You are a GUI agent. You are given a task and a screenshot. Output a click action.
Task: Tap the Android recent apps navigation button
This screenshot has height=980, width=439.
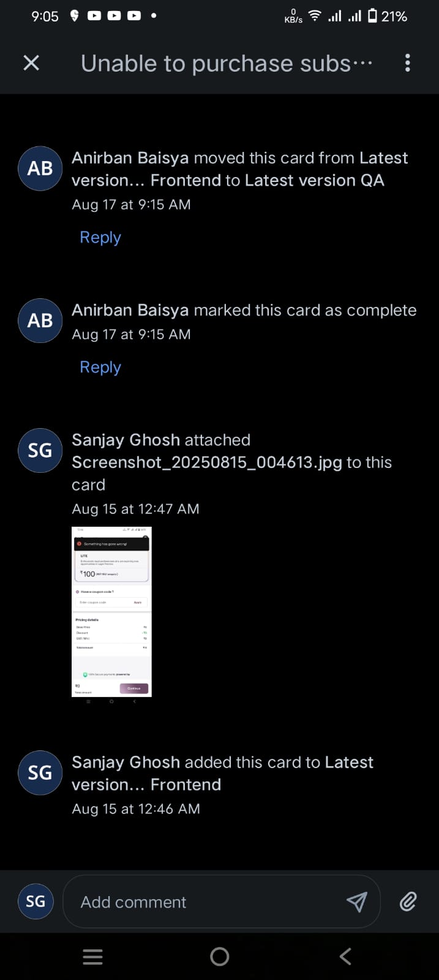tap(93, 957)
